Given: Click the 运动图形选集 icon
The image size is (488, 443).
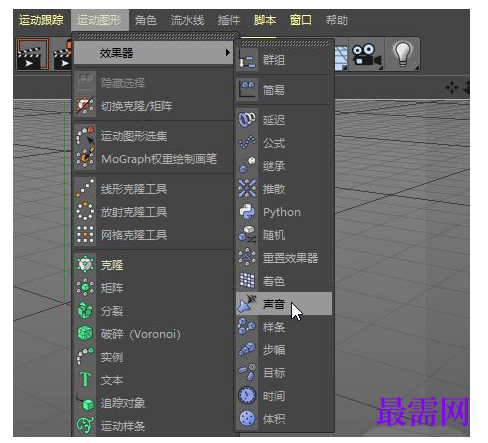Looking at the screenshot, I should [x=85, y=136].
